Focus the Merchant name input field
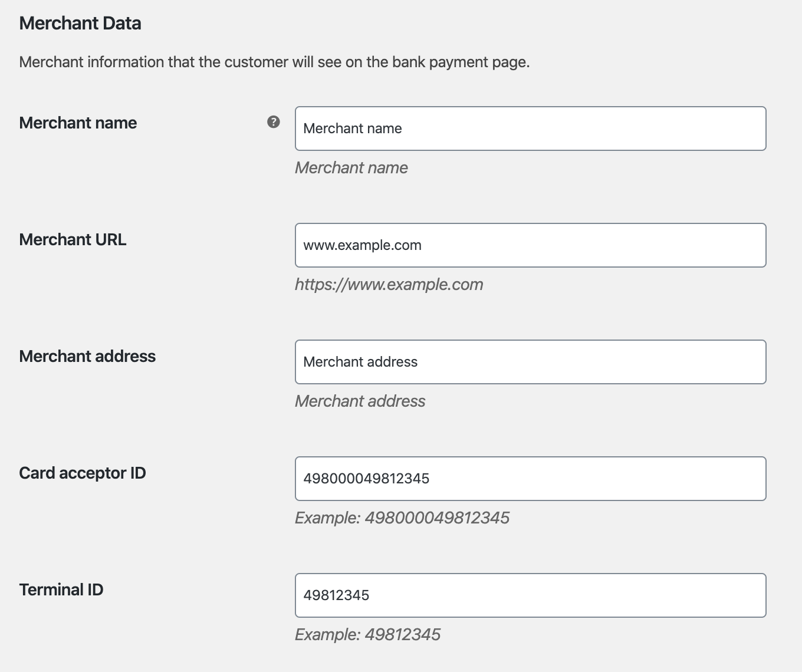802x672 pixels. 530,129
